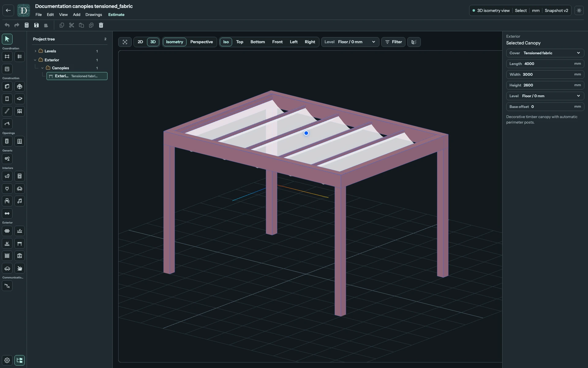Image resolution: width=588 pixels, height=368 pixels.
Task: Click the back arrow button
Action: point(8,10)
